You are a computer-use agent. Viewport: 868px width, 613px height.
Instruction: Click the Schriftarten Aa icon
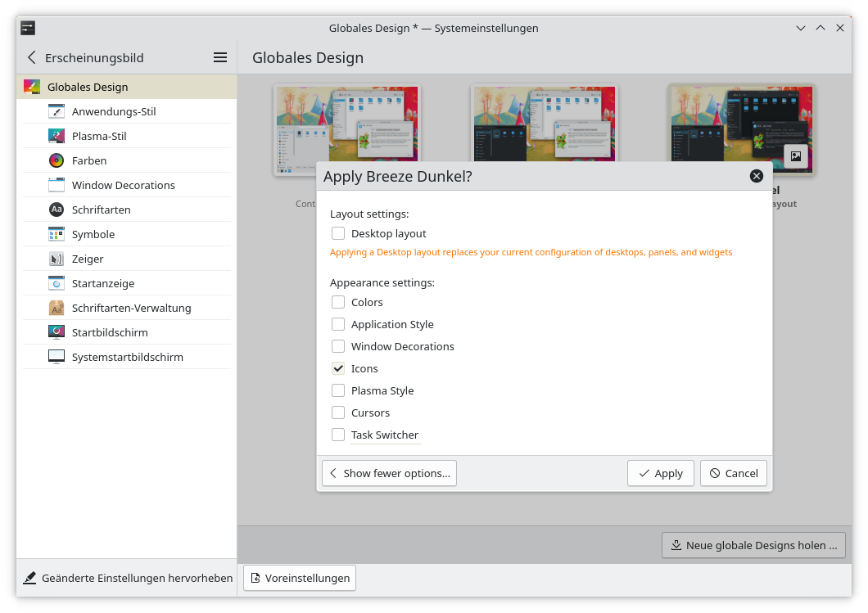57,210
